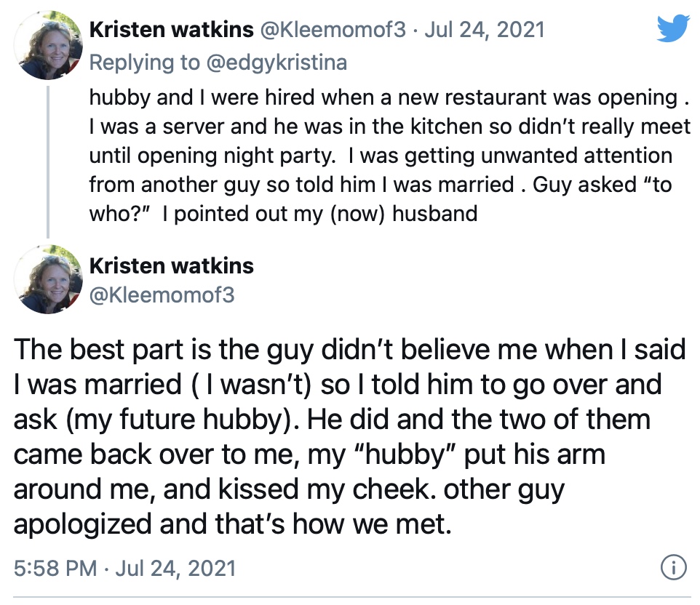This screenshot has height=605, width=700.
Task: Follow the @edgykristina mention link
Action: coord(277,63)
